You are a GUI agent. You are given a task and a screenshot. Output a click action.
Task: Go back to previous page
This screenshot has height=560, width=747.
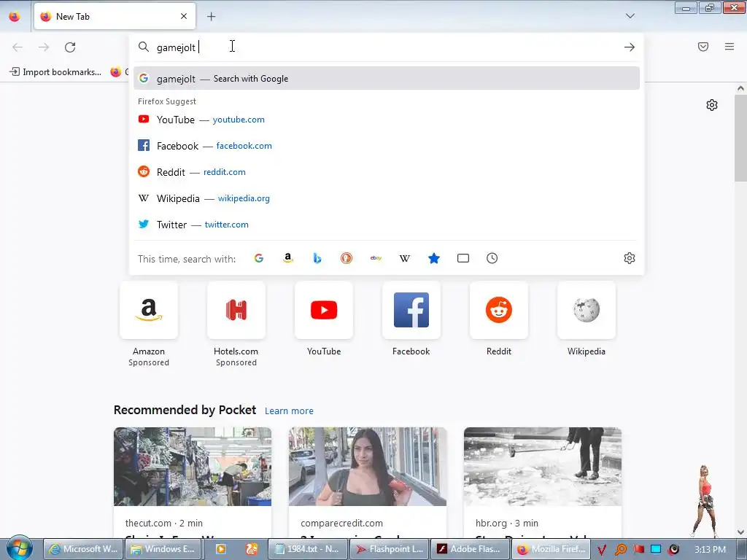click(x=18, y=47)
